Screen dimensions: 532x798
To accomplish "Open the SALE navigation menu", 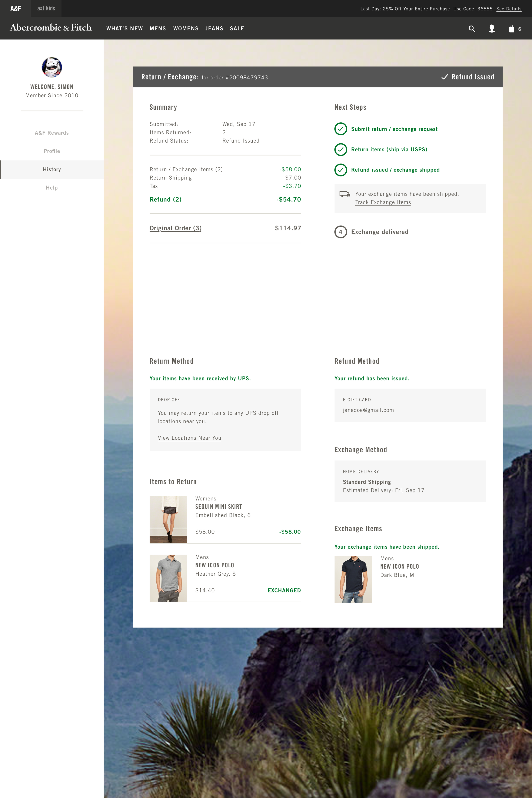I will pyautogui.click(x=237, y=29).
